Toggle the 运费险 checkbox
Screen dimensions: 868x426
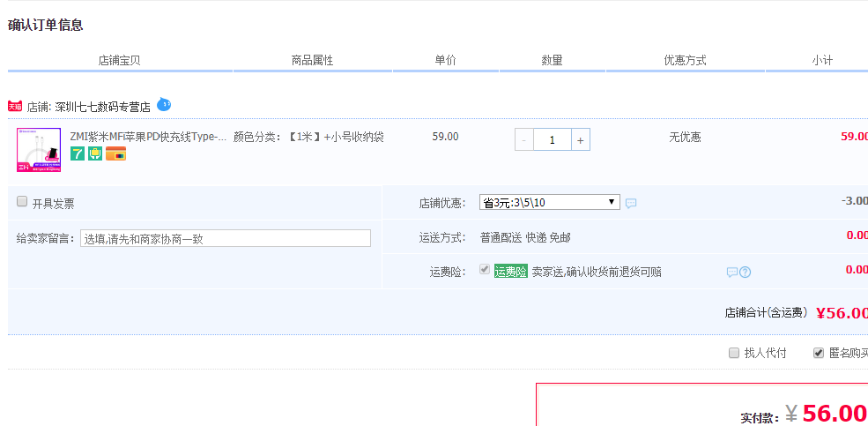[485, 269]
